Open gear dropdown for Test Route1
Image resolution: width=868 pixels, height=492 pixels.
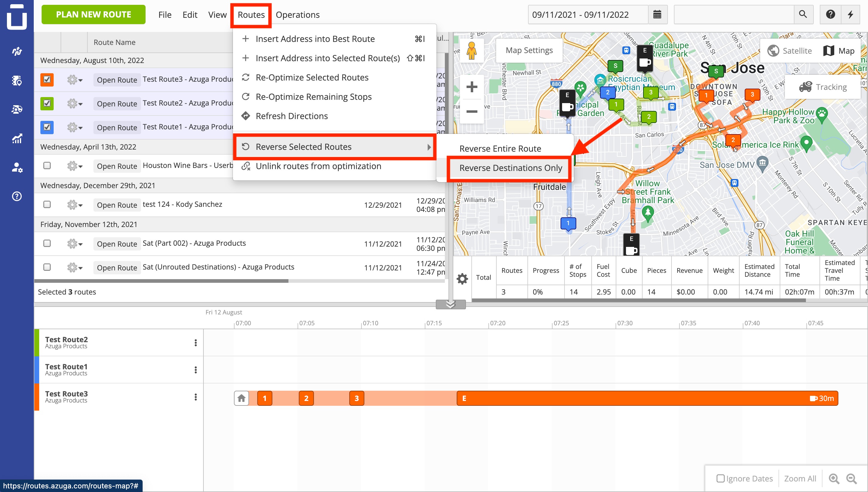coord(75,128)
